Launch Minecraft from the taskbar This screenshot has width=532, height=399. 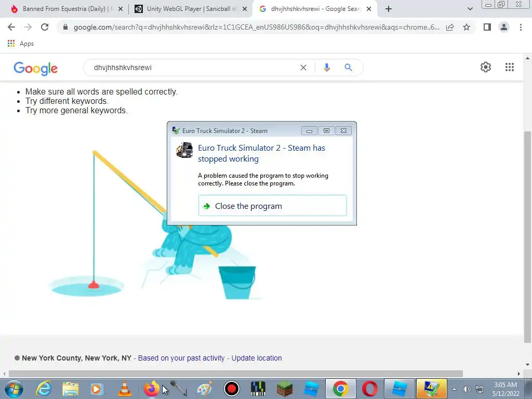pyautogui.click(x=284, y=389)
